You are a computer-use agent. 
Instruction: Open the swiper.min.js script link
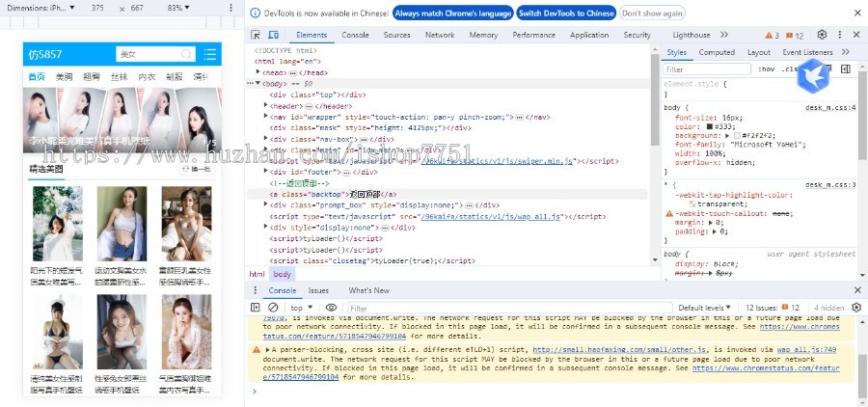click(x=497, y=161)
